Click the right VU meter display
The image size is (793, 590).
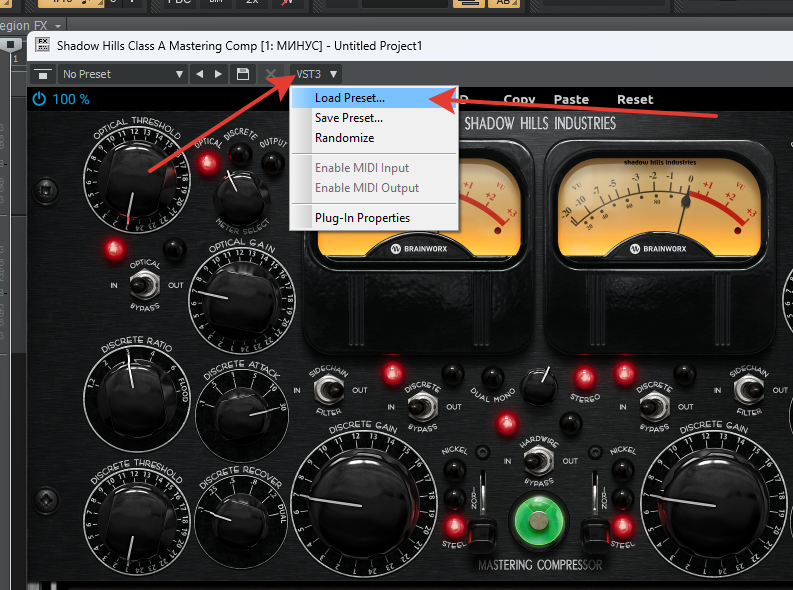click(659, 205)
